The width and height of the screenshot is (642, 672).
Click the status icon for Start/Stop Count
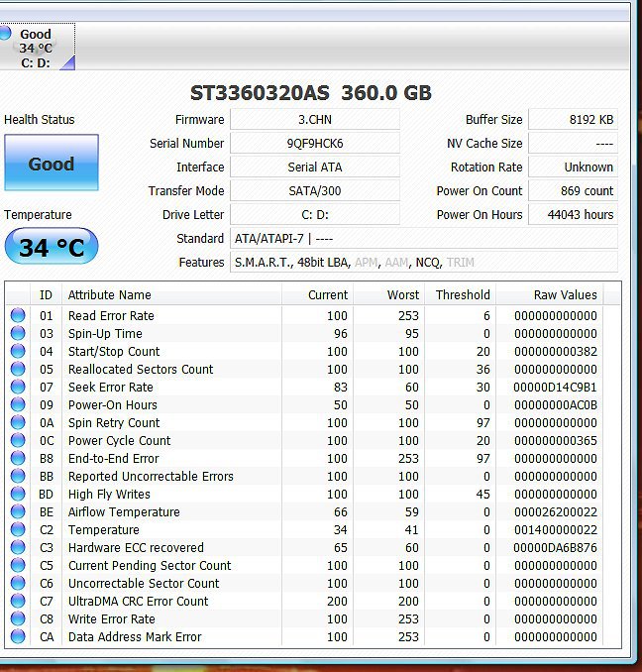[x=18, y=351]
